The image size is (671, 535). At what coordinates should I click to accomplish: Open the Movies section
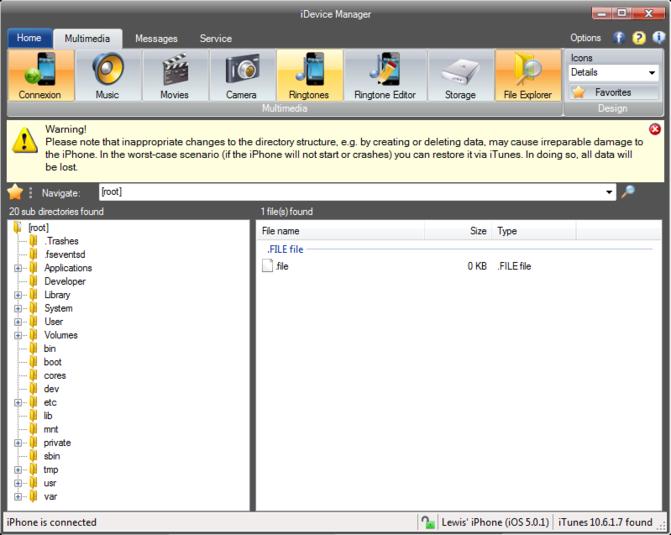[175, 75]
